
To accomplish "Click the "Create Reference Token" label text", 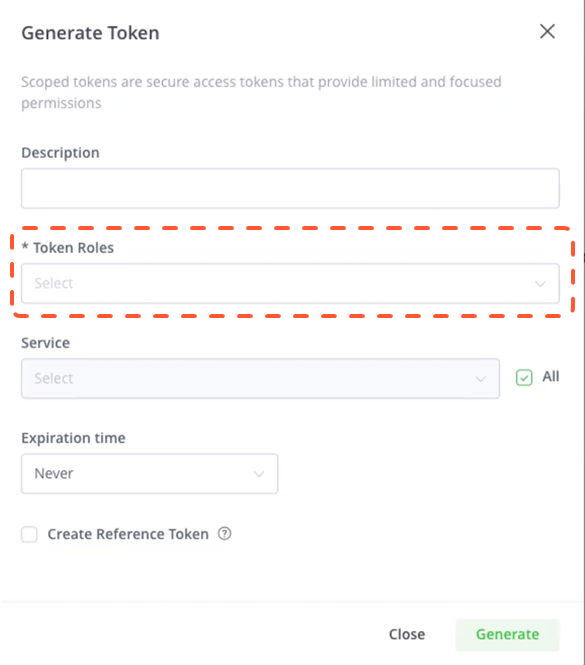I will (128, 534).
